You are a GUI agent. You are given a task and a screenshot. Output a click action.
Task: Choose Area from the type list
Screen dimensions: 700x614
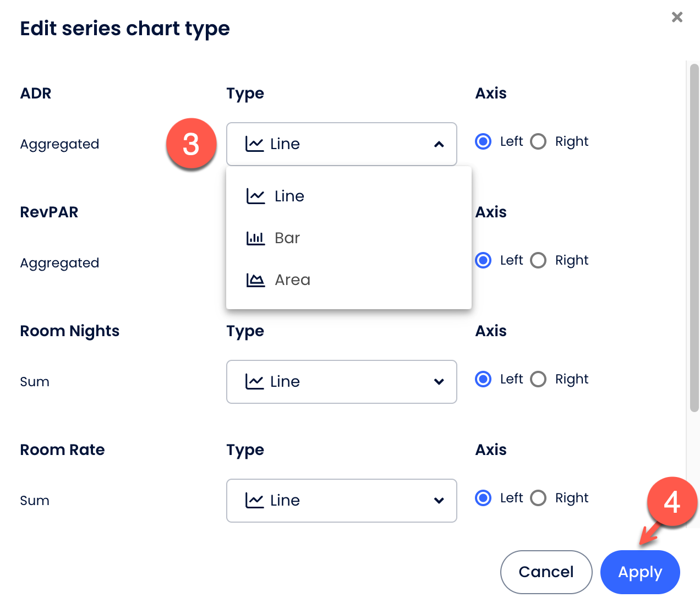[x=292, y=280]
